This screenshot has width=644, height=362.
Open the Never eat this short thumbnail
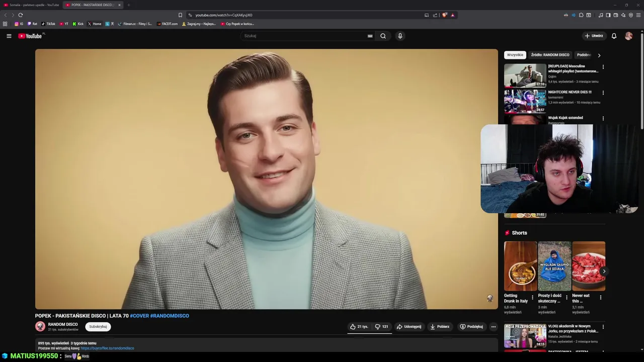pyautogui.click(x=589, y=266)
